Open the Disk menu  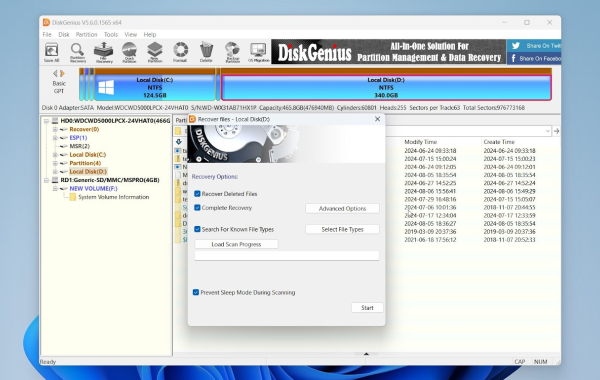pos(64,34)
